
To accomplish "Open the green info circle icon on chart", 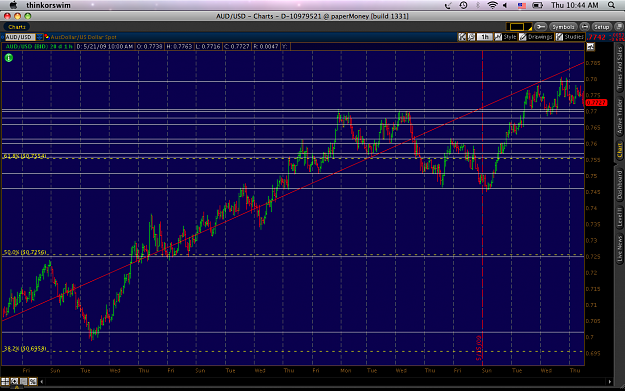I will (x=9, y=58).
